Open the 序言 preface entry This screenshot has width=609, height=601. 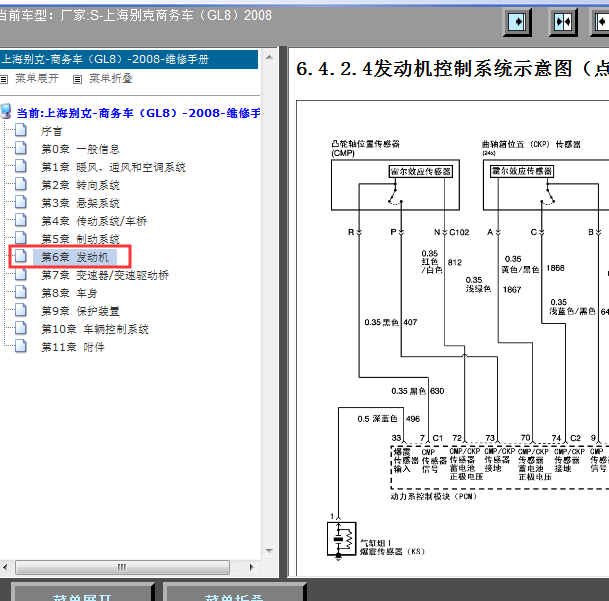(52, 131)
